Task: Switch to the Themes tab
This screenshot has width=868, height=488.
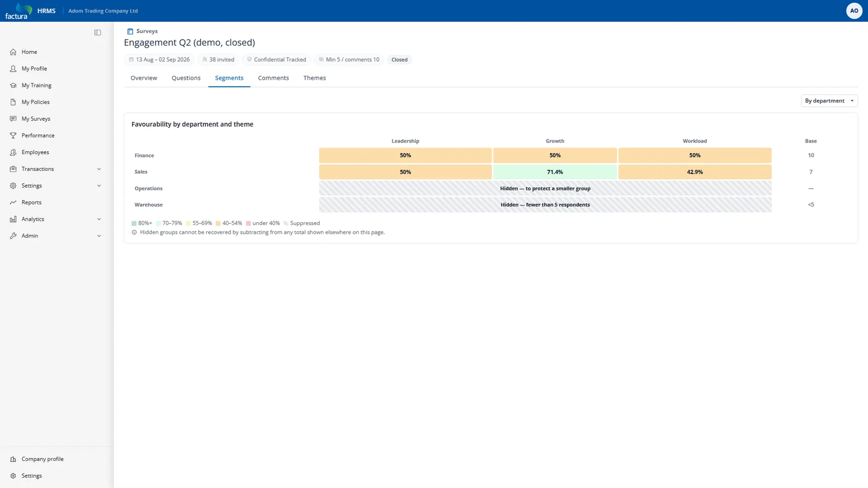Action: click(x=315, y=78)
